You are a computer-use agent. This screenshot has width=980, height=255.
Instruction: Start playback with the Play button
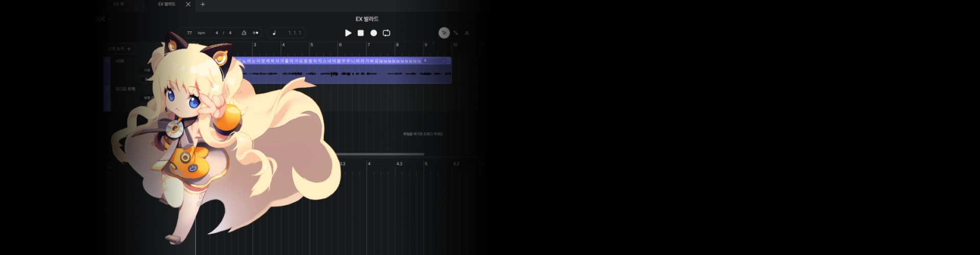coord(348,33)
